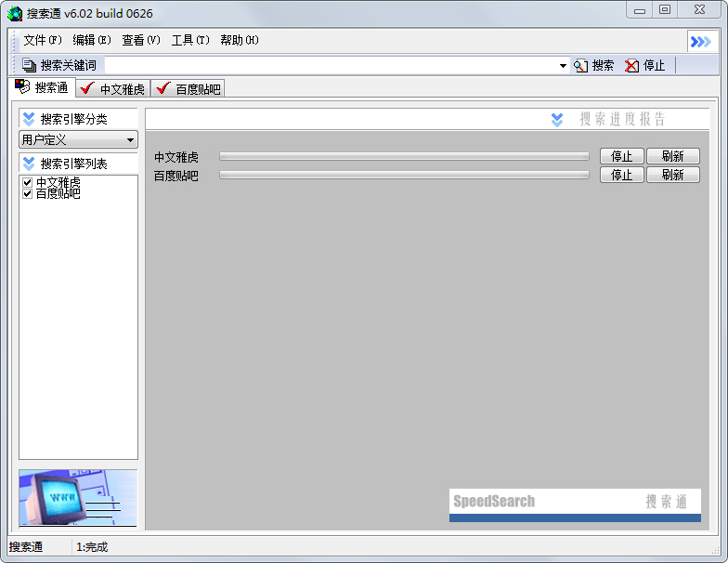The image size is (728, 563).
Task: Click the blue triple-arrow toolbar icon
Action: tap(700, 42)
